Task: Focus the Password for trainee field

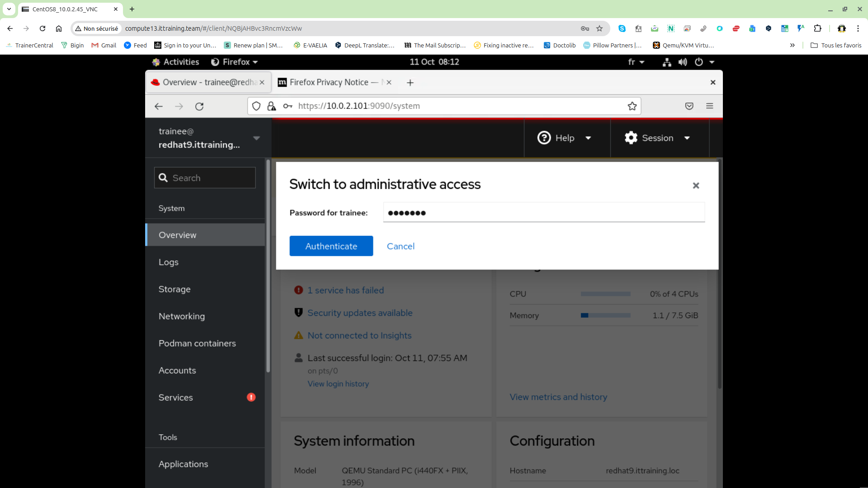Action: coord(544,212)
